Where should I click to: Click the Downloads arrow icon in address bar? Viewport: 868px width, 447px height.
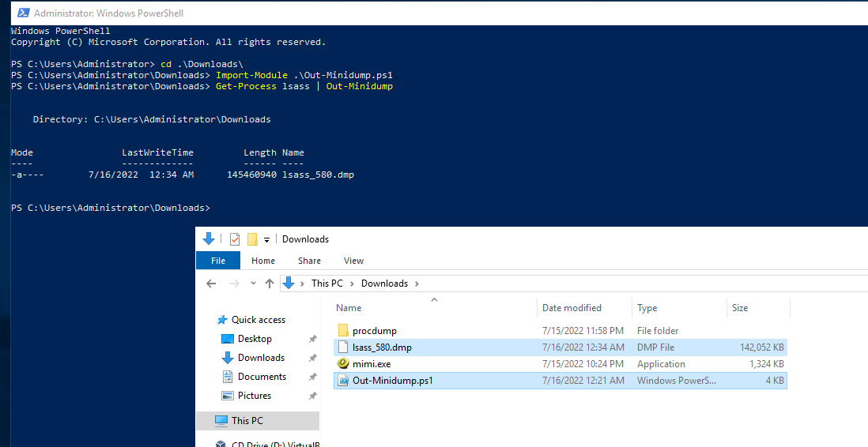pos(289,284)
